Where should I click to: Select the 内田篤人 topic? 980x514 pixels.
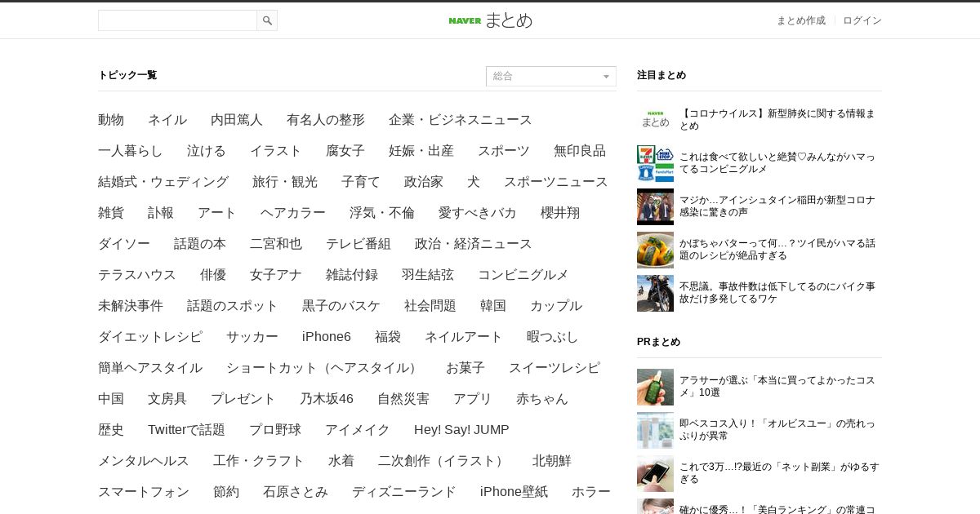(237, 120)
